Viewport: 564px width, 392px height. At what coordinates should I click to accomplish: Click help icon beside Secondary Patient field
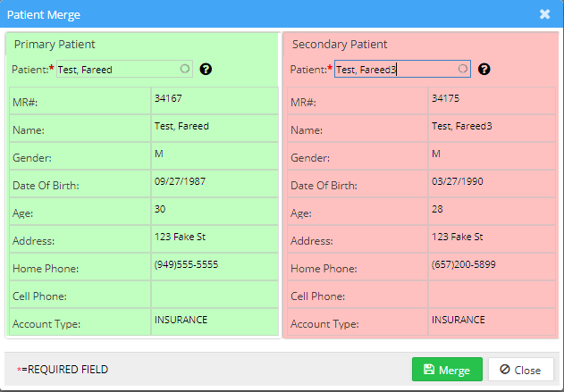click(x=484, y=70)
